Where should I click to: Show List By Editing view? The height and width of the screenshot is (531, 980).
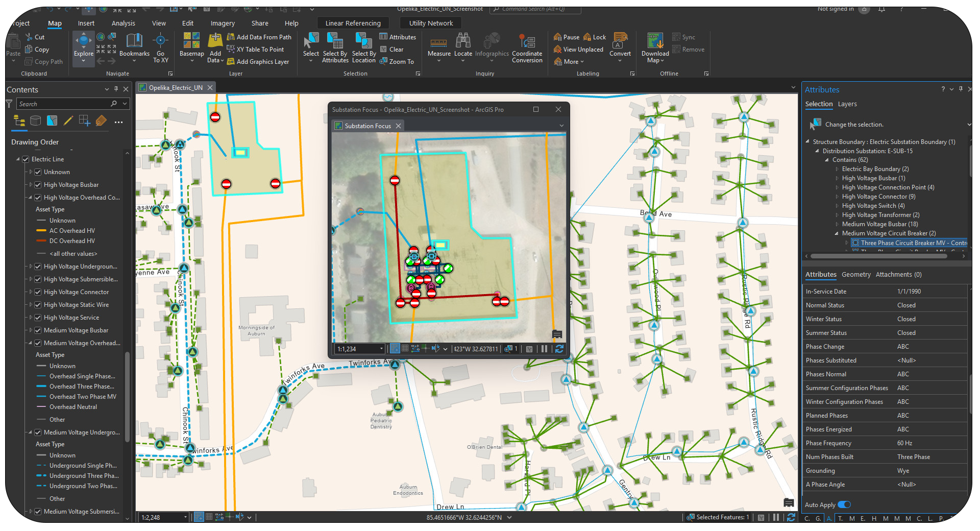pyautogui.click(x=68, y=120)
